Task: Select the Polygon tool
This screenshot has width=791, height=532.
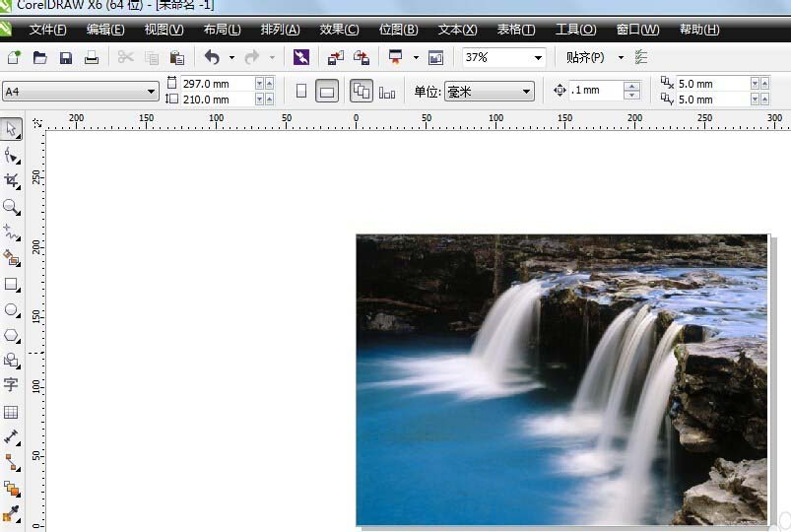Action: click(11, 336)
